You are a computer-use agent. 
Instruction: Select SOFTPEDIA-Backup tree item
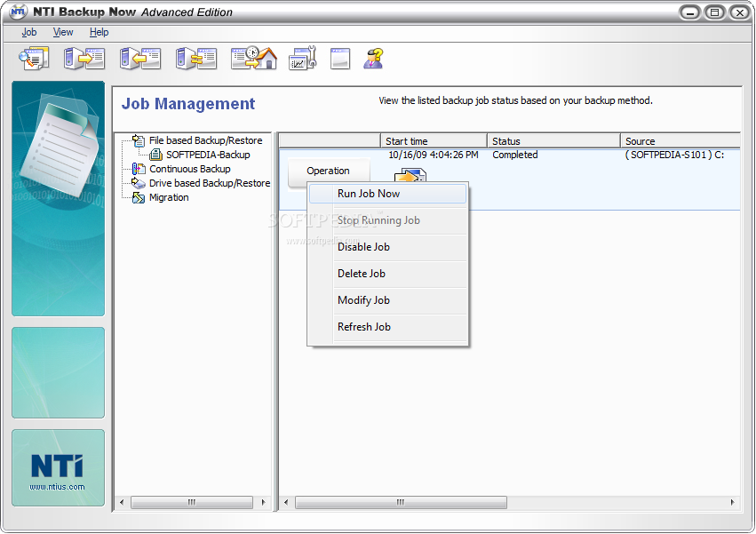(x=208, y=155)
